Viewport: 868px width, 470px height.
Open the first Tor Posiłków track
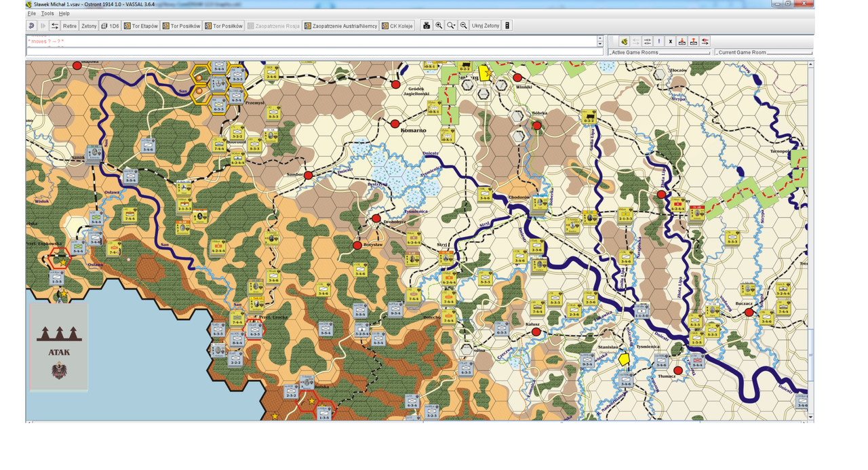click(182, 26)
